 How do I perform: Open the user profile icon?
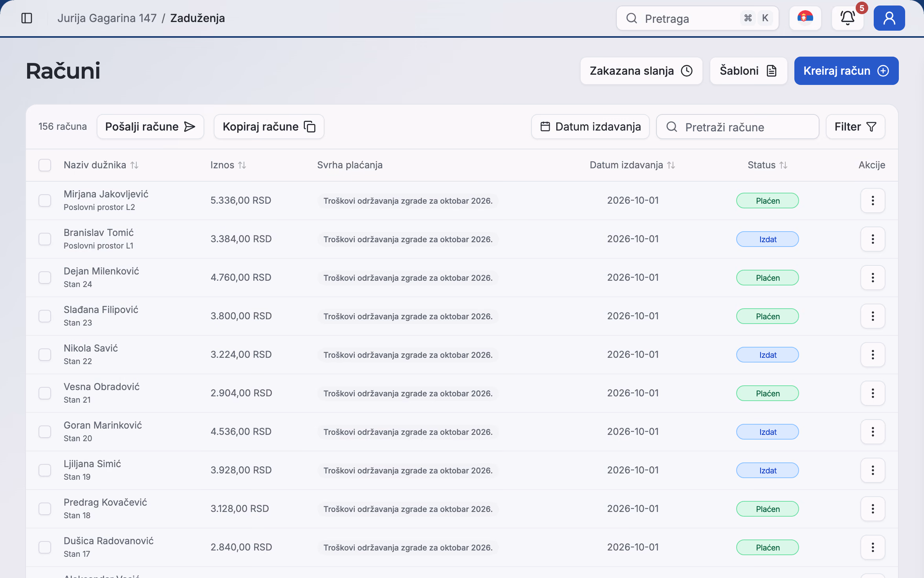(x=889, y=18)
